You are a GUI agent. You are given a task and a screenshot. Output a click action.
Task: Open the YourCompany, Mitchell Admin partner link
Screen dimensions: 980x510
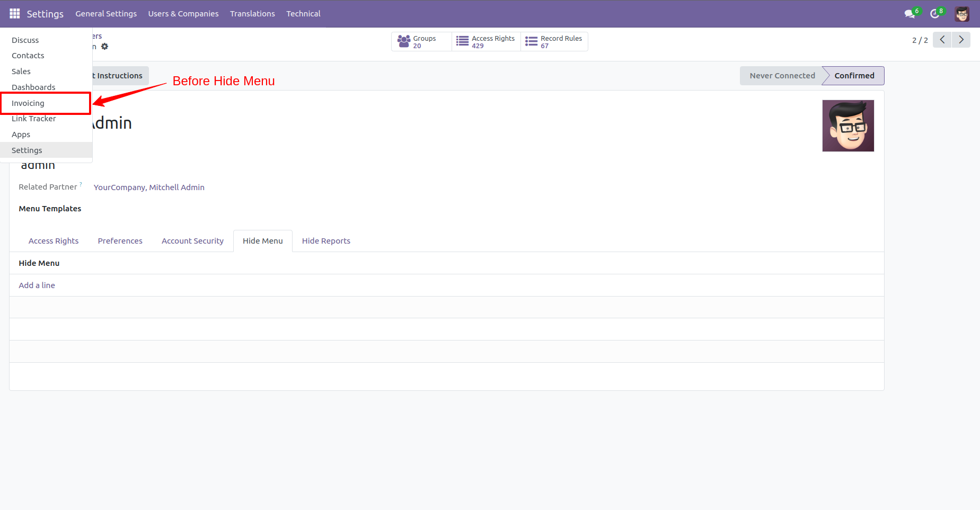[149, 187]
